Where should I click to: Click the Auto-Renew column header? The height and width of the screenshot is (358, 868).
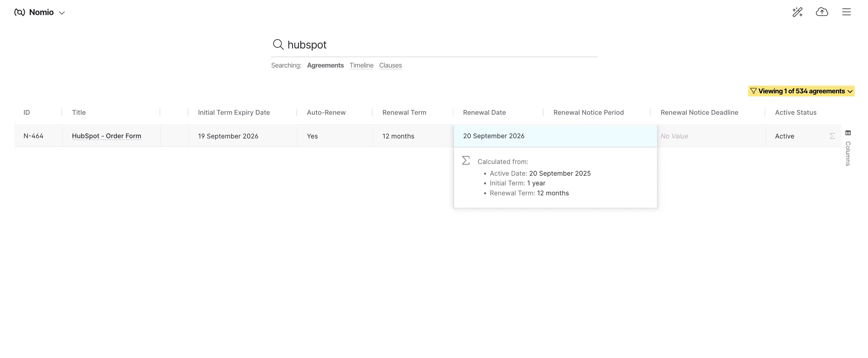[x=326, y=112]
